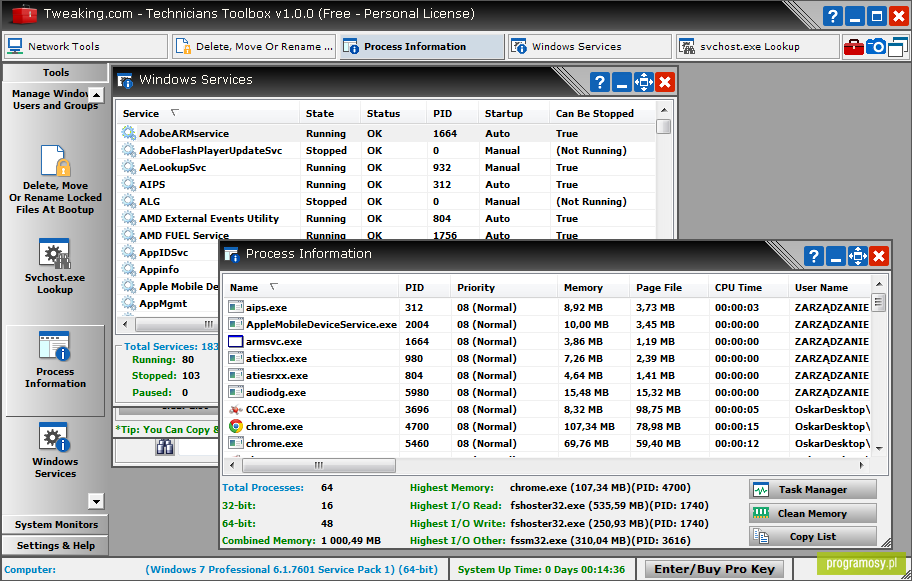Open Windows Services from the sidebar
Viewport: 912px width, 581px height.
click(x=55, y=451)
